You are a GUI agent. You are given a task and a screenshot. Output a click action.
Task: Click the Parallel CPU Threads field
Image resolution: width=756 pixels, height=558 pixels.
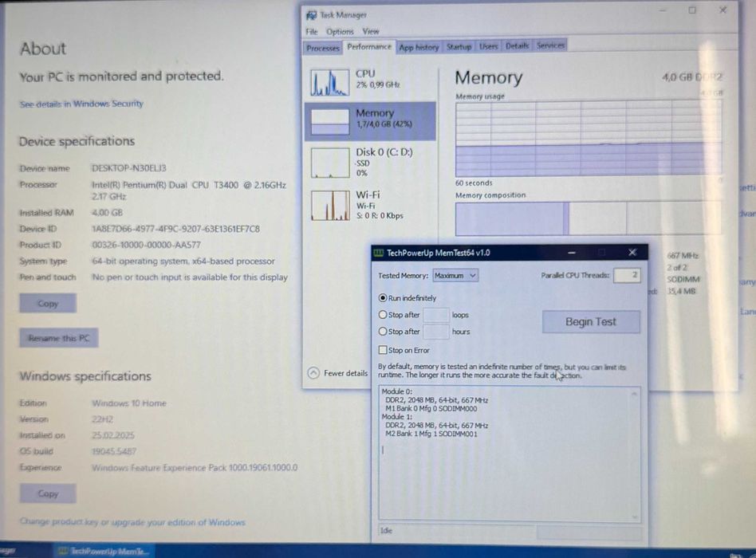click(x=626, y=275)
